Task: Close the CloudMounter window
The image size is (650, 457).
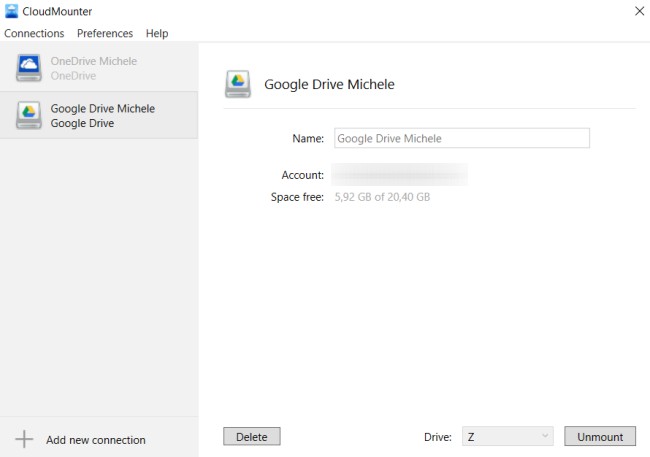Action: (x=639, y=11)
